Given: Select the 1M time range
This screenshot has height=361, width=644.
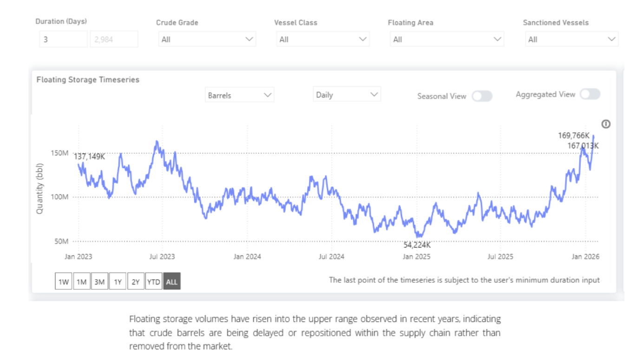Looking at the screenshot, I should (82, 282).
